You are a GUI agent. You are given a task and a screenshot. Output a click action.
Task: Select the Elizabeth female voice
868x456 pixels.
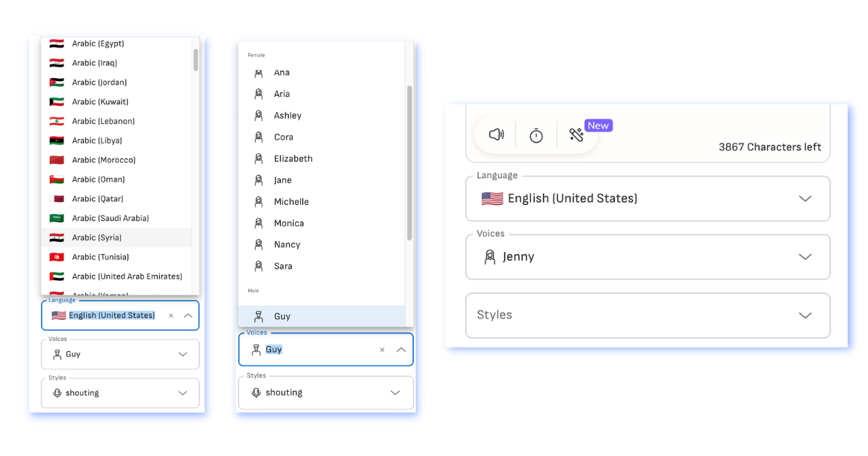[293, 159]
